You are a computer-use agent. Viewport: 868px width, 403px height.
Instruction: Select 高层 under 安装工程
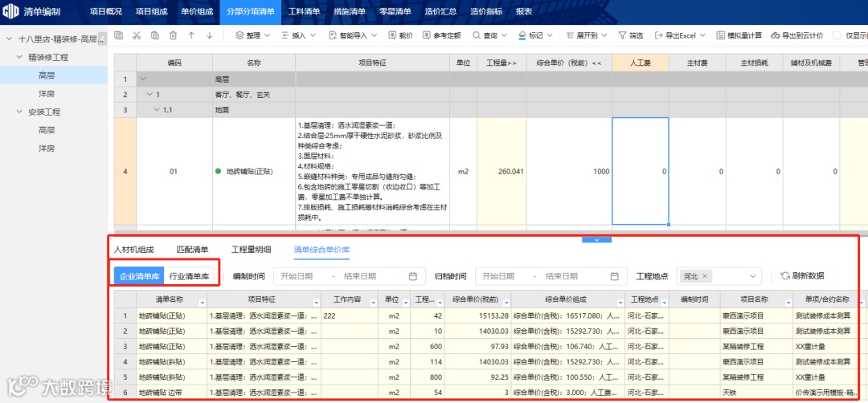[47, 130]
